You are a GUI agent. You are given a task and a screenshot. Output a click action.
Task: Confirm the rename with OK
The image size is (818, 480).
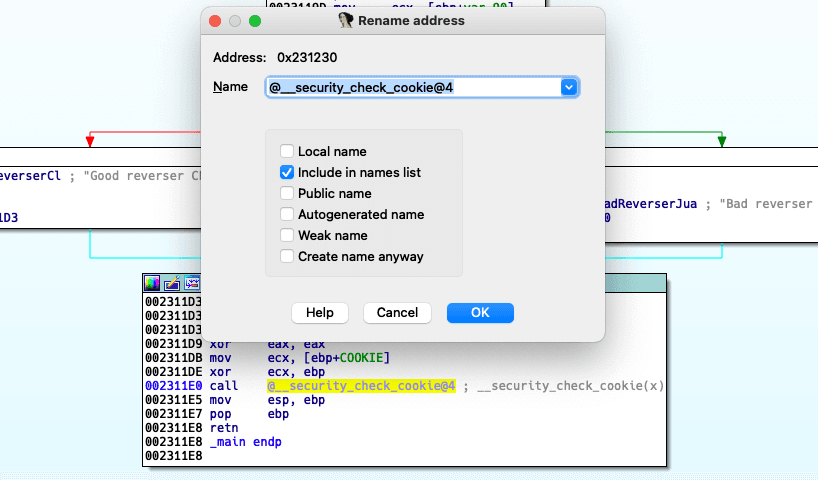[x=480, y=313]
